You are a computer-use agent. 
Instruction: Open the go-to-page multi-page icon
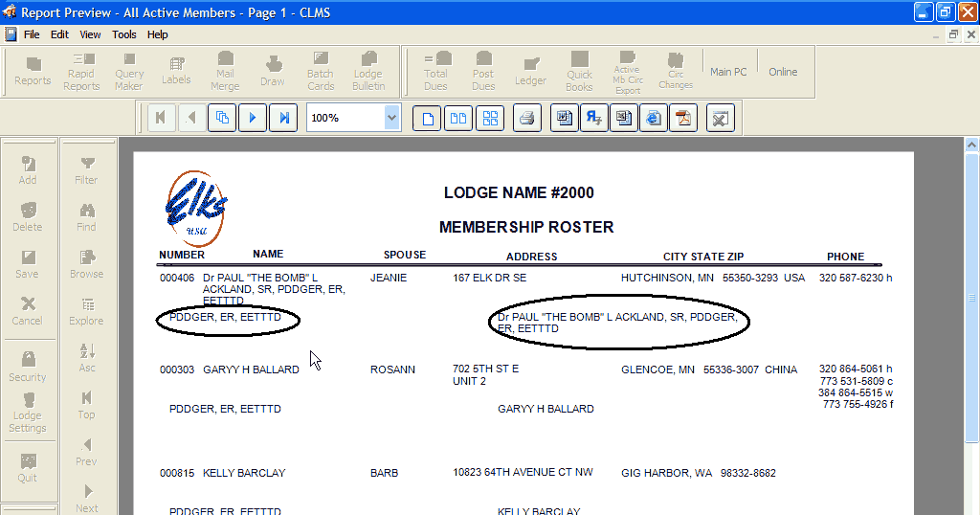[222, 118]
